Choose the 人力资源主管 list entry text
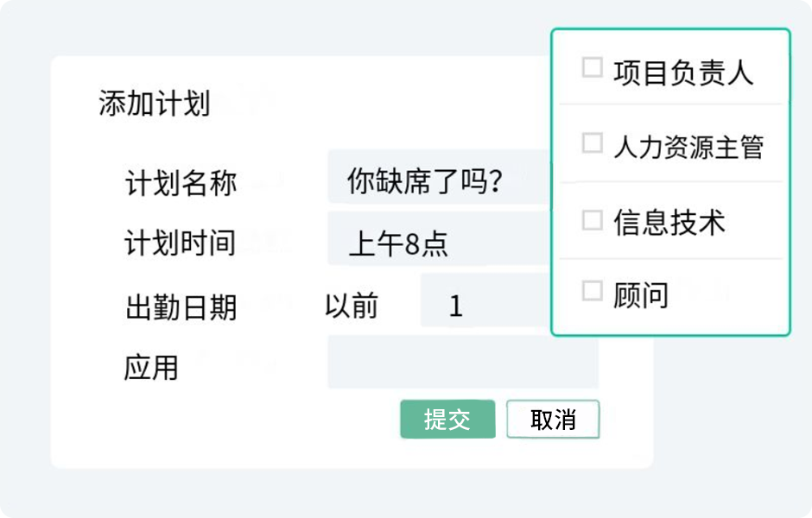 pos(688,148)
